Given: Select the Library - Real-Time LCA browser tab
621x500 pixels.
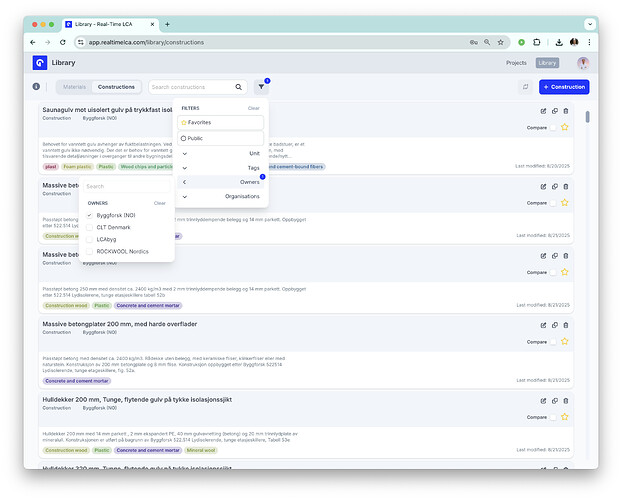Looking at the screenshot, I should click(x=110, y=24).
